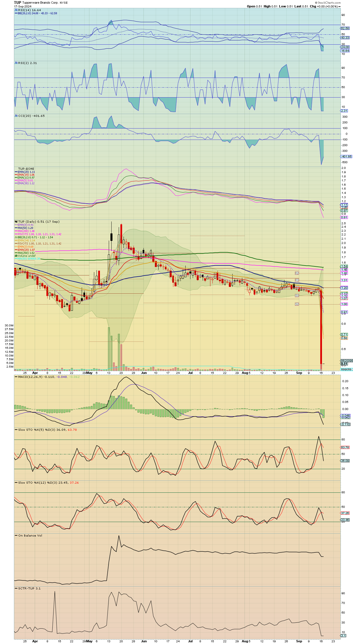
Task: Click the S2 pivot marker
Action: 297,304
